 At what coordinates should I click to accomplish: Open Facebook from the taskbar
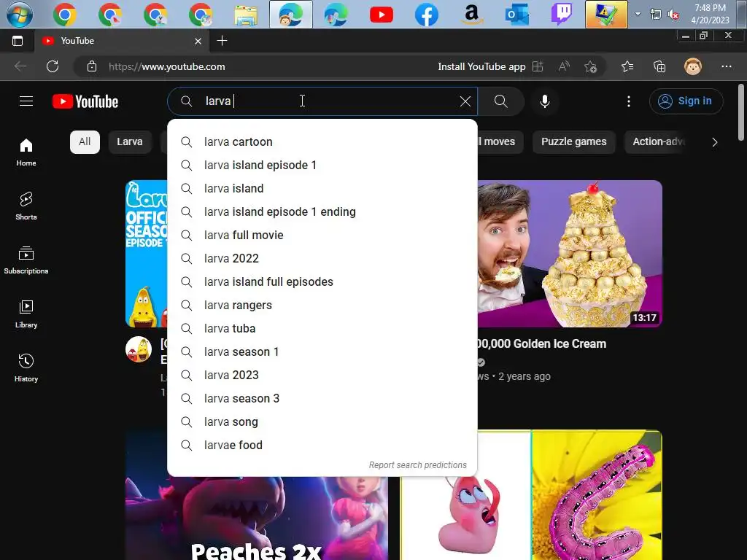tap(426, 15)
